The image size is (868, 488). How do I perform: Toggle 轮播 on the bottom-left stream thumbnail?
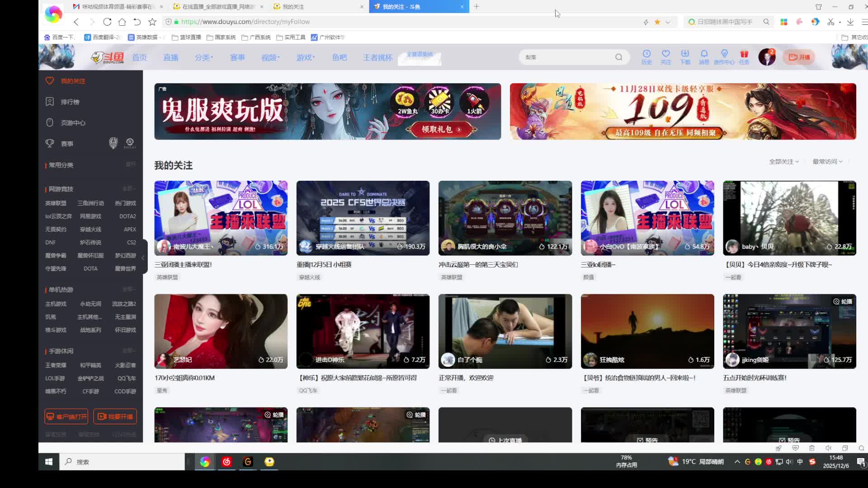pyautogui.click(x=273, y=414)
